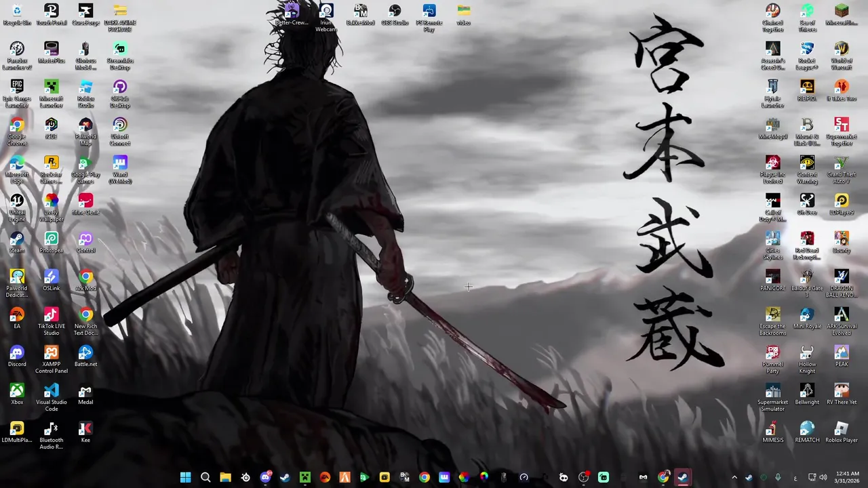Image resolution: width=868 pixels, height=488 pixels.
Task: Launch Grand Theft Auto V shortcut
Action: 842,170
